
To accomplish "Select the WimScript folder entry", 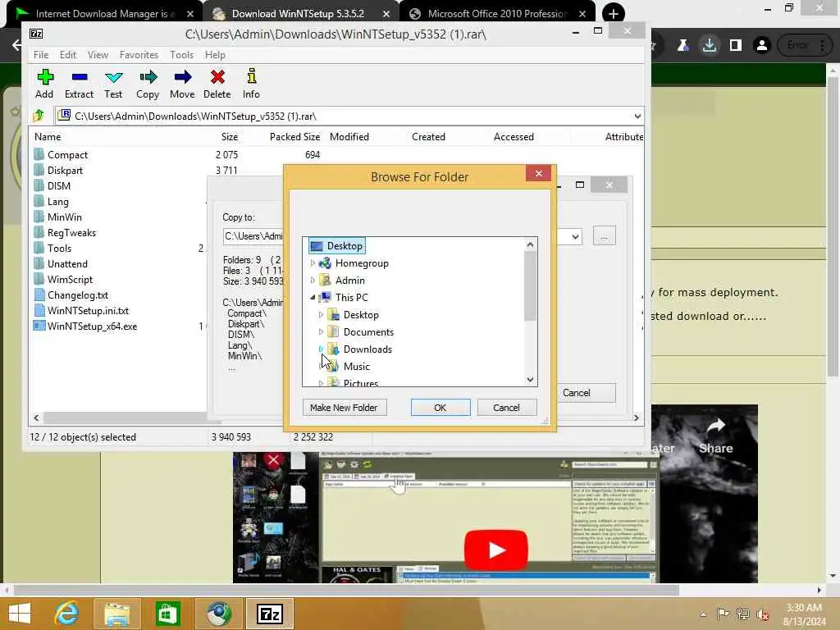I will 70,279.
